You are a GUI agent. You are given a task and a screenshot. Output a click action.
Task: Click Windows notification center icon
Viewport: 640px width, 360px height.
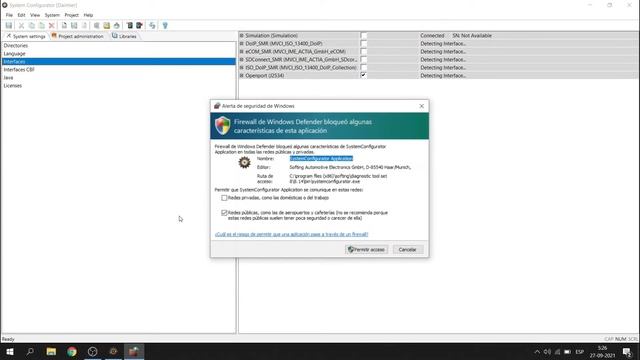point(627,352)
